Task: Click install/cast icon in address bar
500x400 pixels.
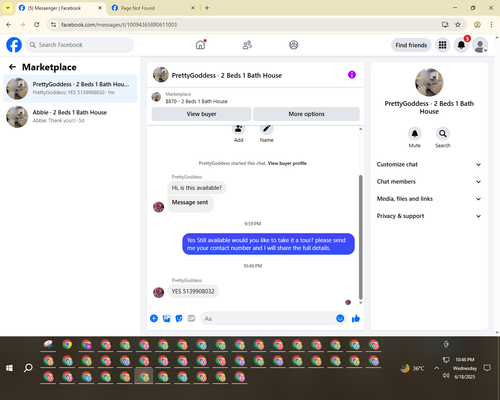Action: tap(445, 24)
